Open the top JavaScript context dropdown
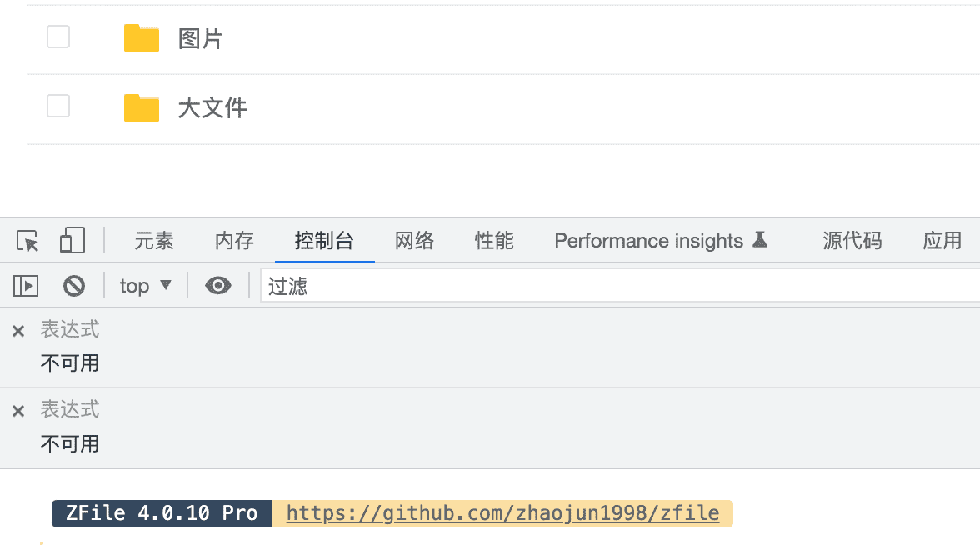Viewport: 980px width, 560px height. (x=145, y=286)
